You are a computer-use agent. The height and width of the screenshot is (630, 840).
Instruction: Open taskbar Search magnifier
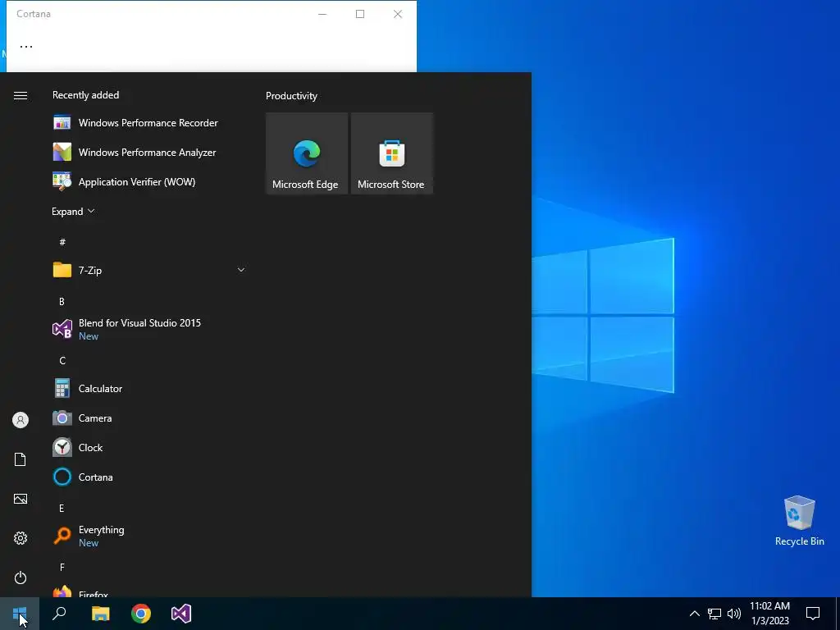(59, 614)
